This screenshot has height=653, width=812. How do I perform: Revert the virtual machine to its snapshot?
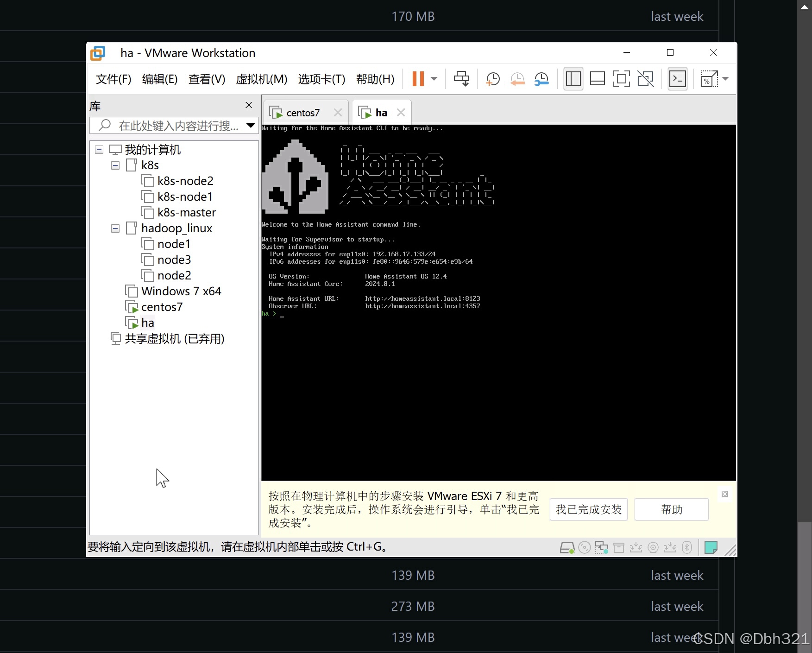pyautogui.click(x=517, y=79)
